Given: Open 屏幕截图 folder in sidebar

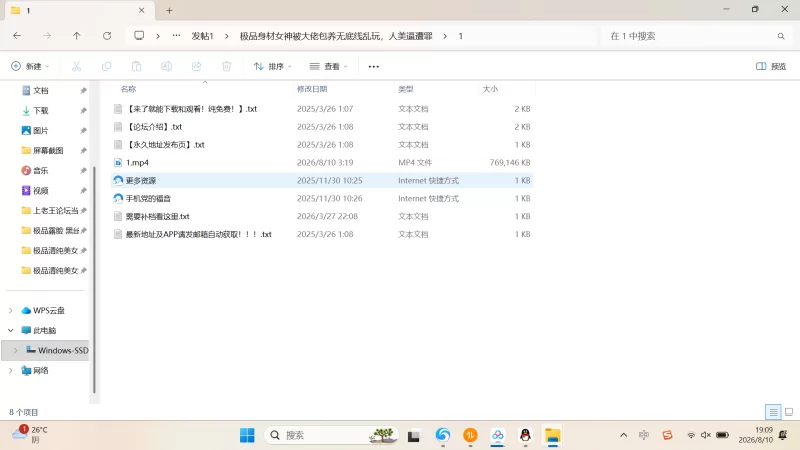Looking at the screenshot, I should point(48,150).
